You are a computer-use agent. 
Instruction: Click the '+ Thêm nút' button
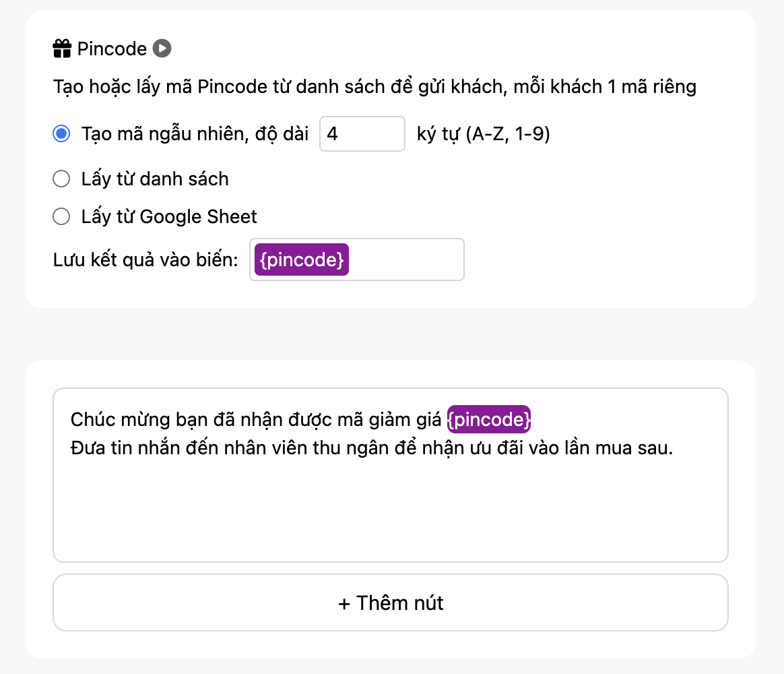click(x=391, y=603)
